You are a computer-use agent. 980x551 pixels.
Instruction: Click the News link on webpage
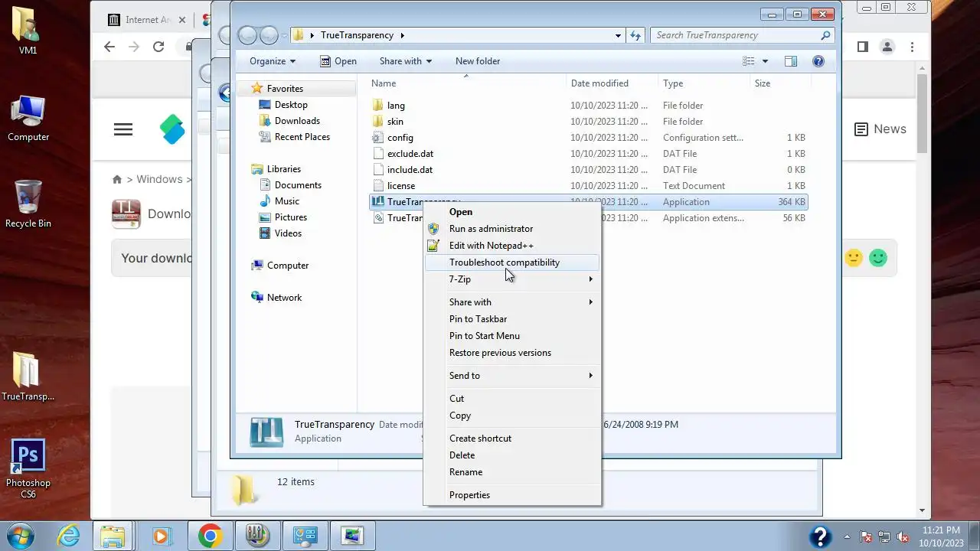point(880,129)
